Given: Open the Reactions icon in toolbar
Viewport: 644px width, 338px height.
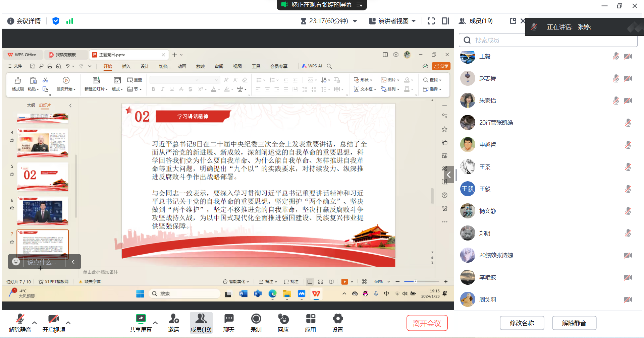Looking at the screenshot, I should [283, 319].
